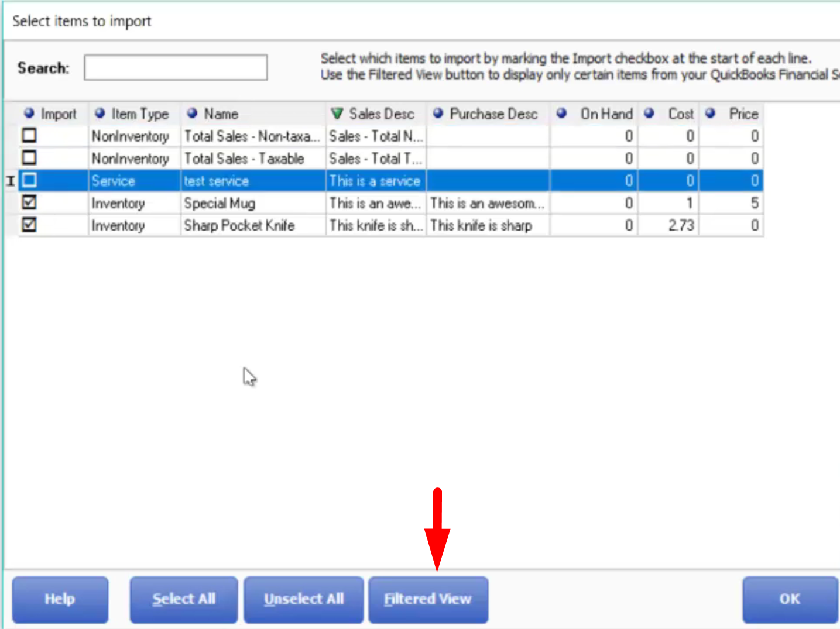This screenshot has width=840, height=629.
Task: Open Help for item import
Action: pyautogui.click(x=60, y=599)
